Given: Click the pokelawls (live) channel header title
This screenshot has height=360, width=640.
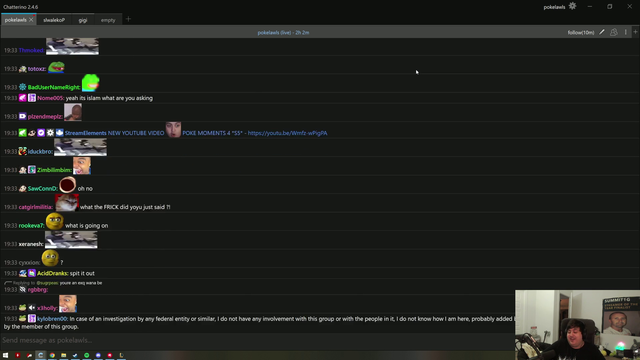Looking at the screenshot, I should coord(283,32).
